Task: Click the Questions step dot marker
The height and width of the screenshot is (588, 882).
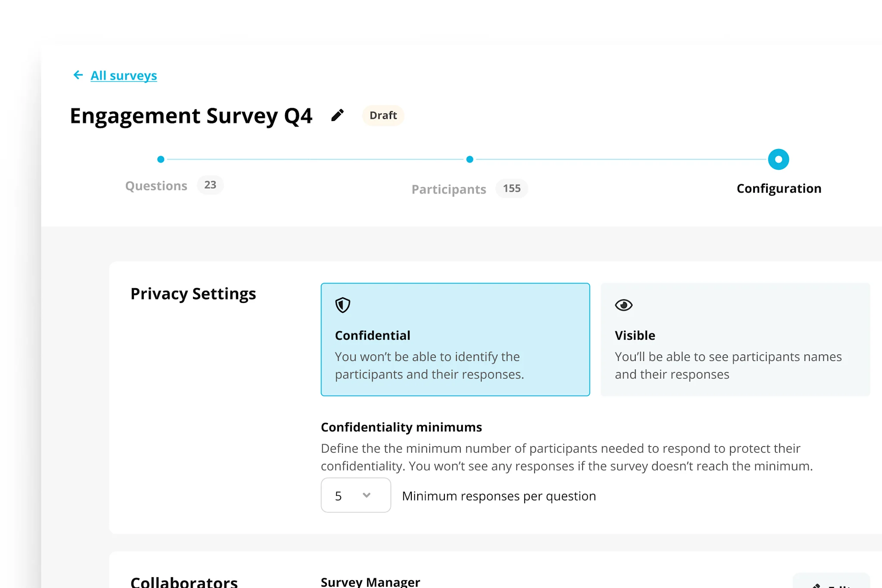Action: click(161, 159)
